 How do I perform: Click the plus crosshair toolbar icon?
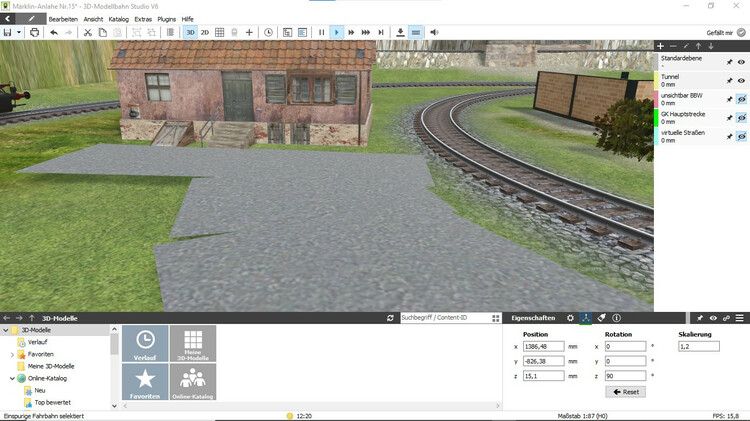click(x=249, y=33)
